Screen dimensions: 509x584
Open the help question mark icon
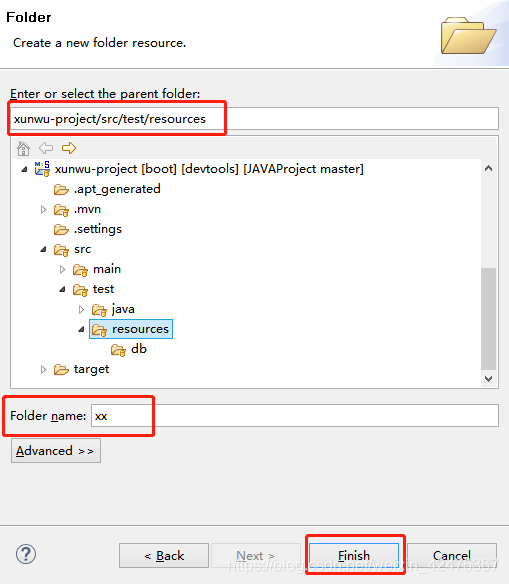pos(26,554)
